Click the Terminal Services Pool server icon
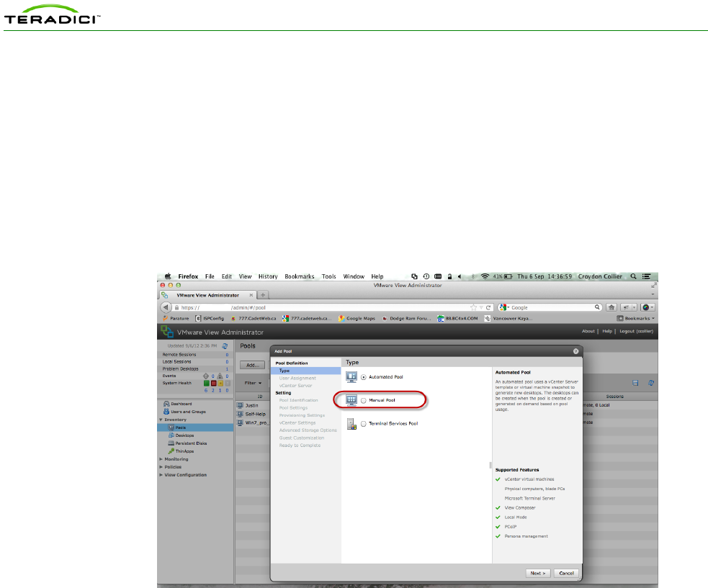Screen dimensions: 708x588 pos(351,424)
